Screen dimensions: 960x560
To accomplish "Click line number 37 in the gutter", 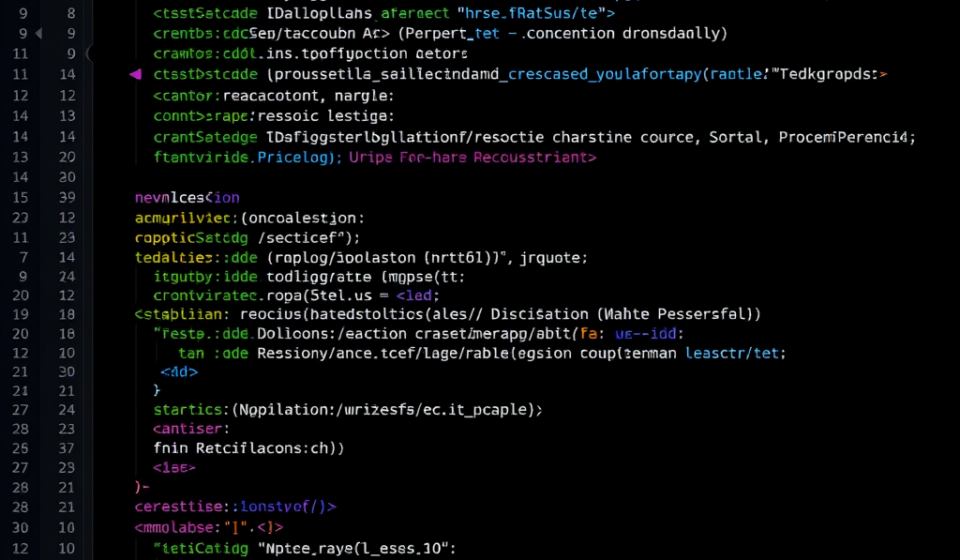I will point(67,448).
